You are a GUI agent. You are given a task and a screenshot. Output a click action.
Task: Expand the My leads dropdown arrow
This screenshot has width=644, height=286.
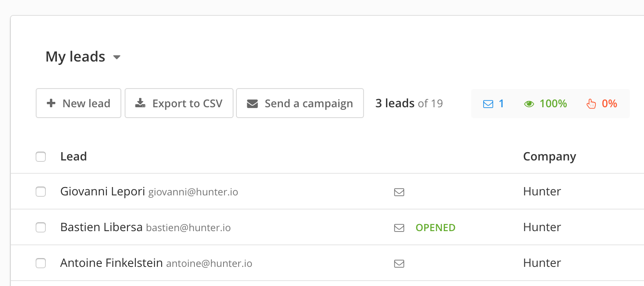click(117, 57)
